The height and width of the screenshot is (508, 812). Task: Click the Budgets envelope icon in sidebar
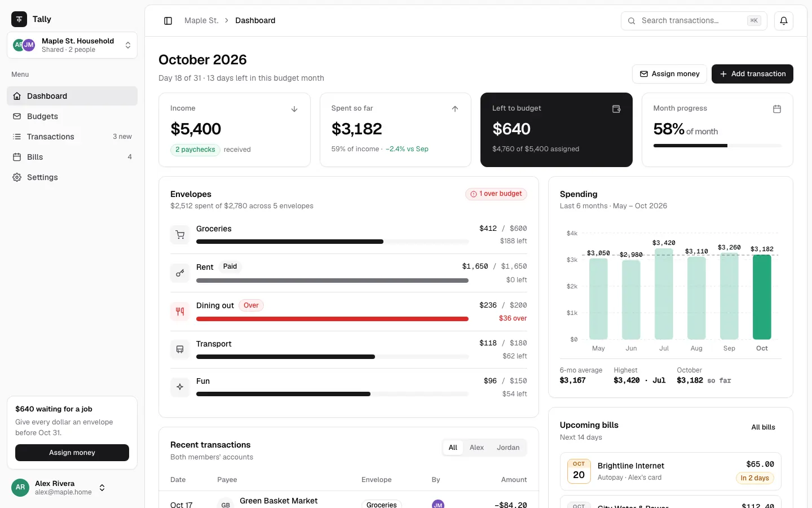17,116
